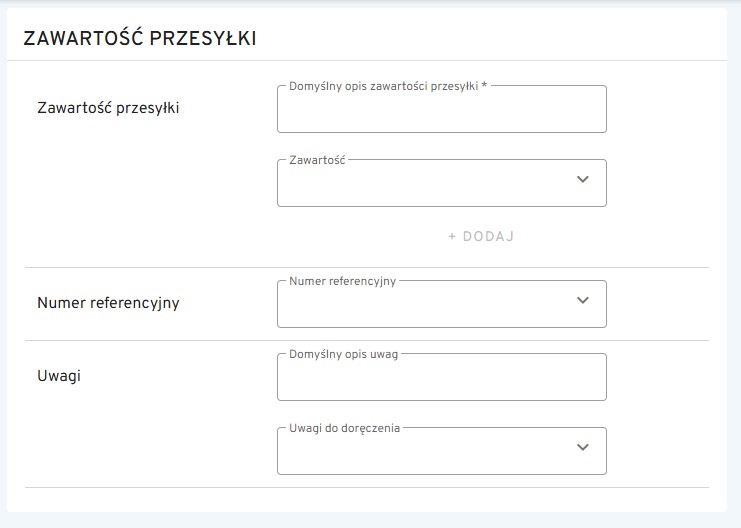Click the small Numer referencyjny floating field label
741x528 pixels.
pyautogui.click(x=342, y=281)
